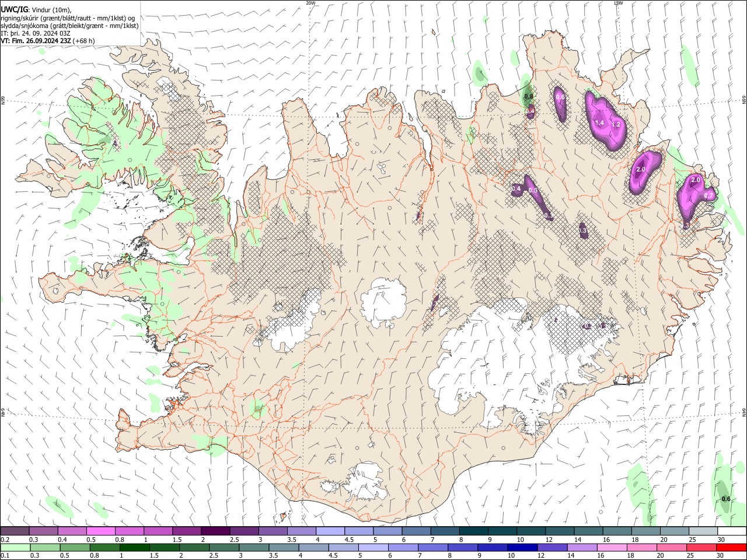Select the dark mauve 0.2 swatch starting the snow scale
Screen dimensions: 747x560
15,531
